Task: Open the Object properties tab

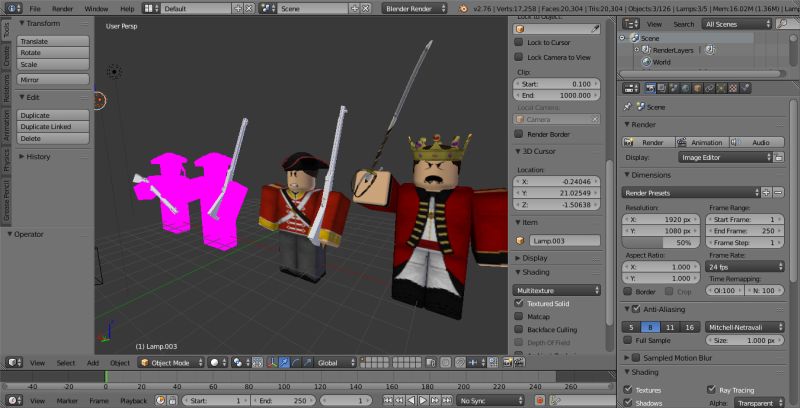Action: point(697,88)
